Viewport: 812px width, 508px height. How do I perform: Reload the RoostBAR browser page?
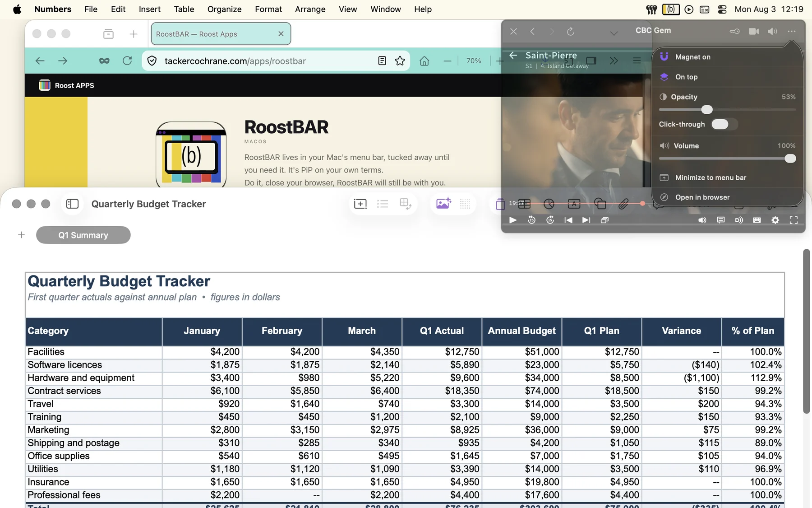127,61
